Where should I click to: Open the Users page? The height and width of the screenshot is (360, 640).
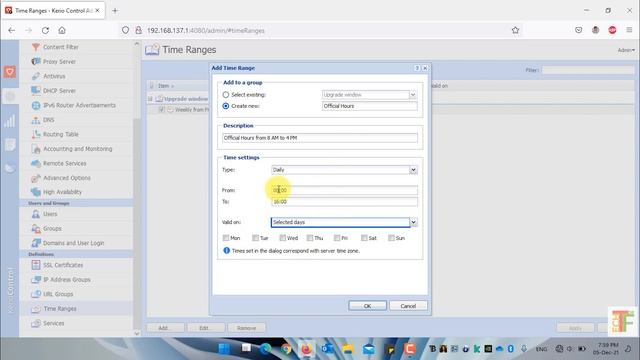pyautogui.click(x=50, y=214)
